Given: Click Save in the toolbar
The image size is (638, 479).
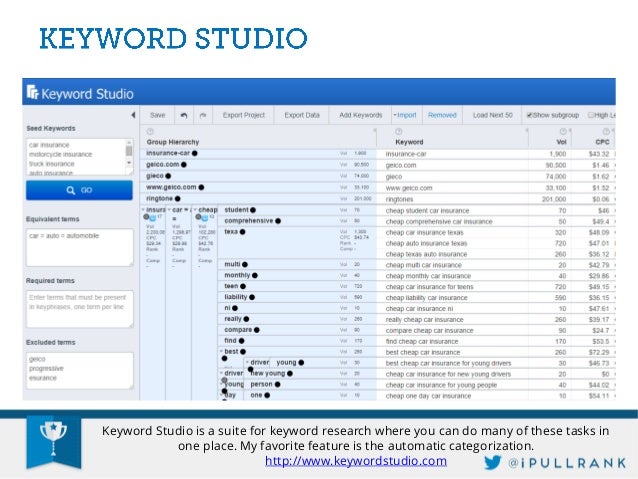Looking at the screenshot, I should [x=157, y=115].
